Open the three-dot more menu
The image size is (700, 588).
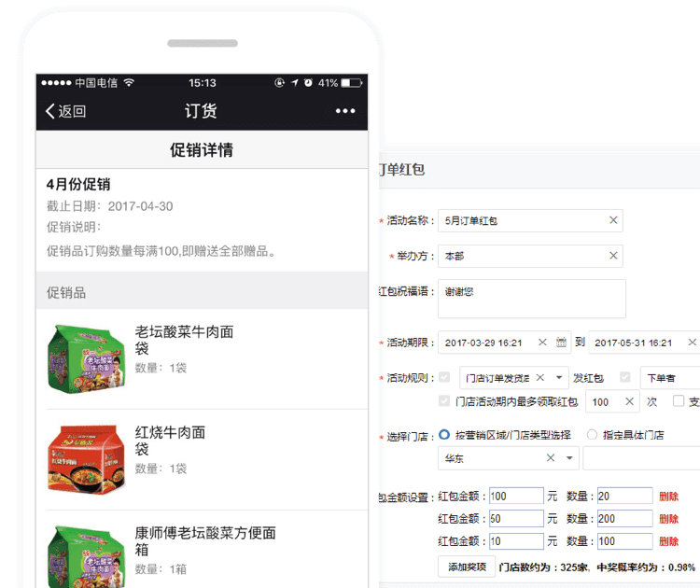(x=345, y=111)
